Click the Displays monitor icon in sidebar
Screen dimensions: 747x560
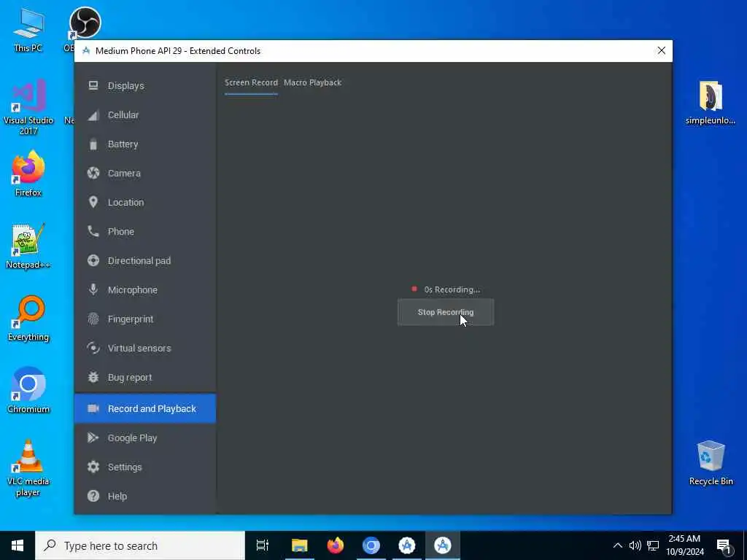click(x=93, y=86)
